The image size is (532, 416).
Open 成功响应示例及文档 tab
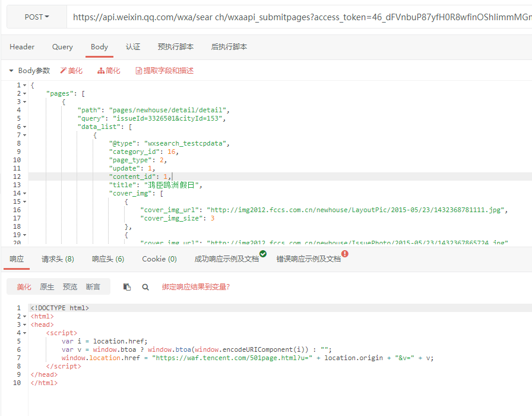click(x=226, y=259)
